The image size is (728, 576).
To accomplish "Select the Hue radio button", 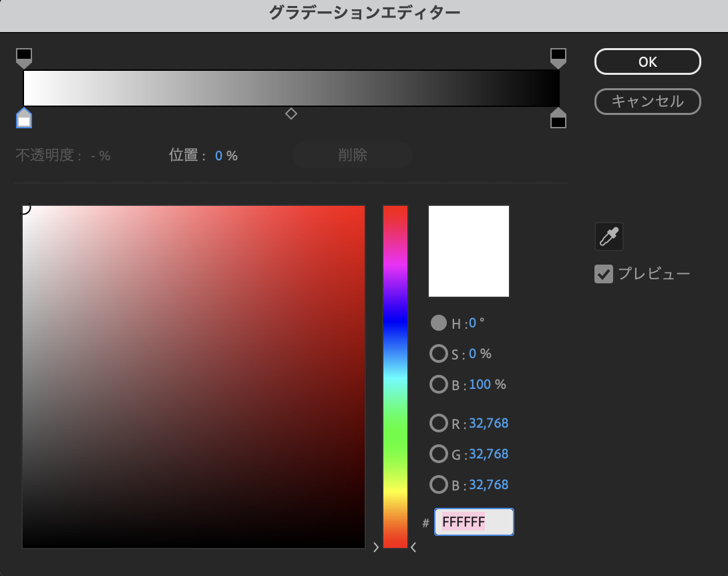I will (x=439, y=323).
